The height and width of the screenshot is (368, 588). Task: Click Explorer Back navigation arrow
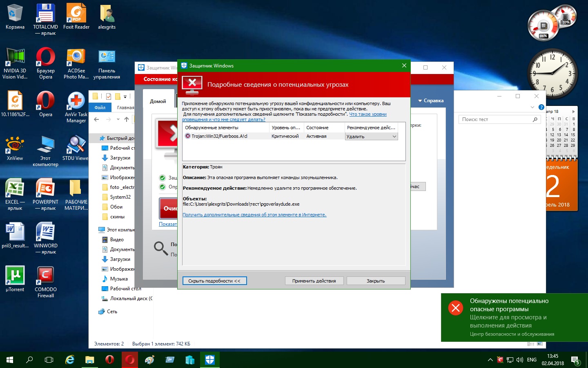tap(96, 119)
